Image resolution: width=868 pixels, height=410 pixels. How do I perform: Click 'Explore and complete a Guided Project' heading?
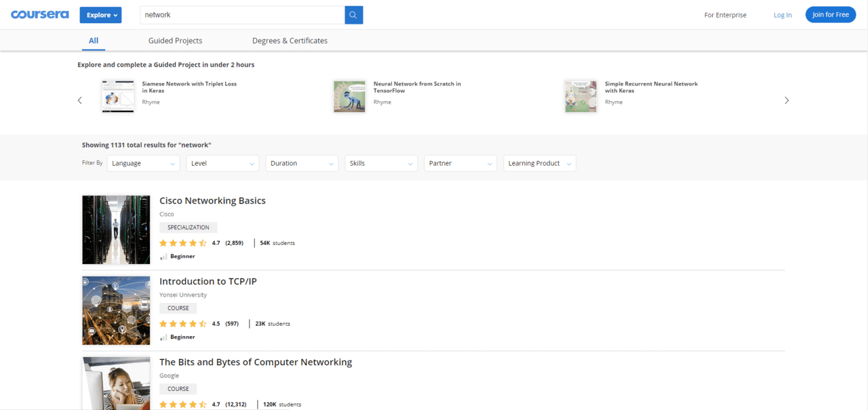coord(166,64)
